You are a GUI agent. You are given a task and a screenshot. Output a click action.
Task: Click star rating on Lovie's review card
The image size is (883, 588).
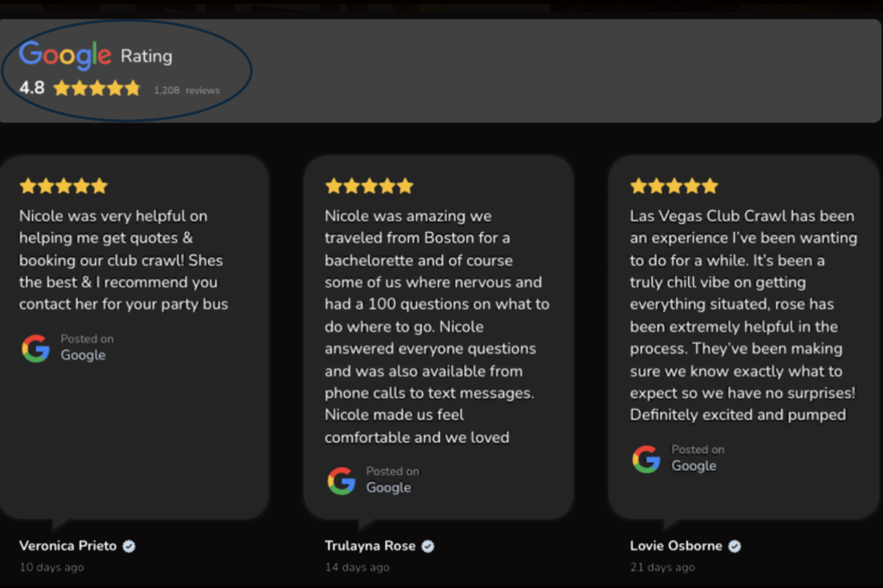pos(674,186)
